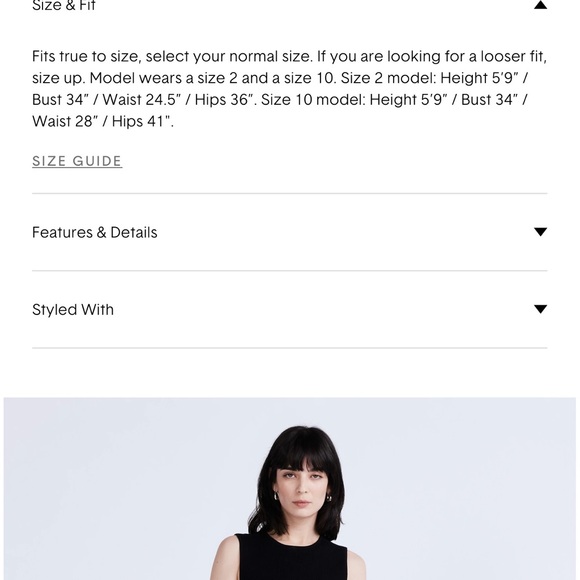This screenshot has height=580, width=580.
Task: Click the empty space in the Styled With row
Action: point(322,310)
